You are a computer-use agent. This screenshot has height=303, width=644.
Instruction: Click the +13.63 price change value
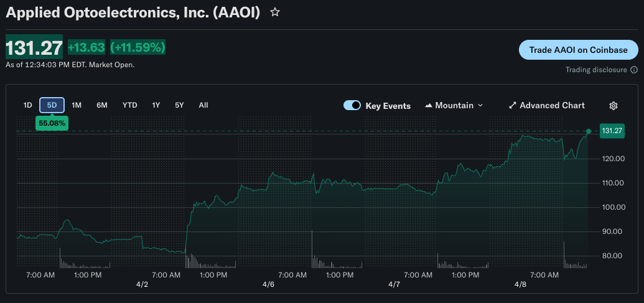[86, 48]
